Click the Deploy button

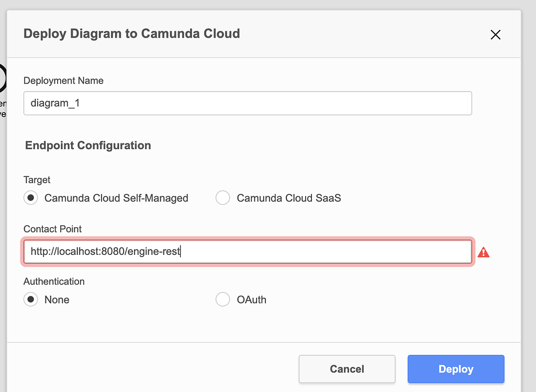455,369
